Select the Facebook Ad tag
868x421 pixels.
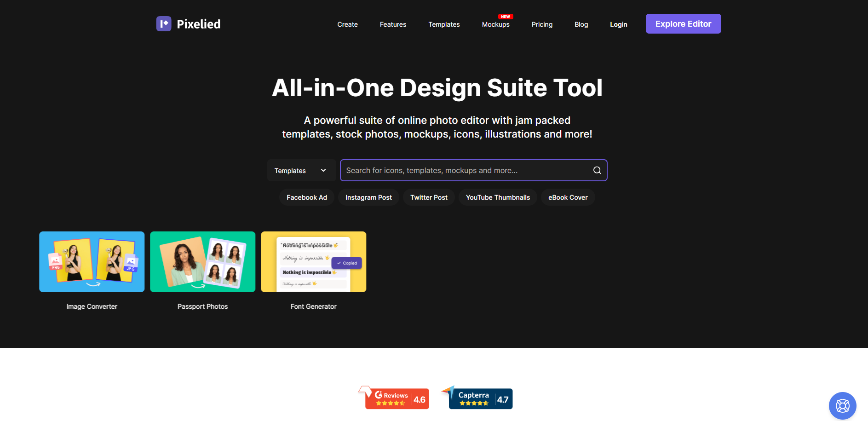[x=307, y=197]
